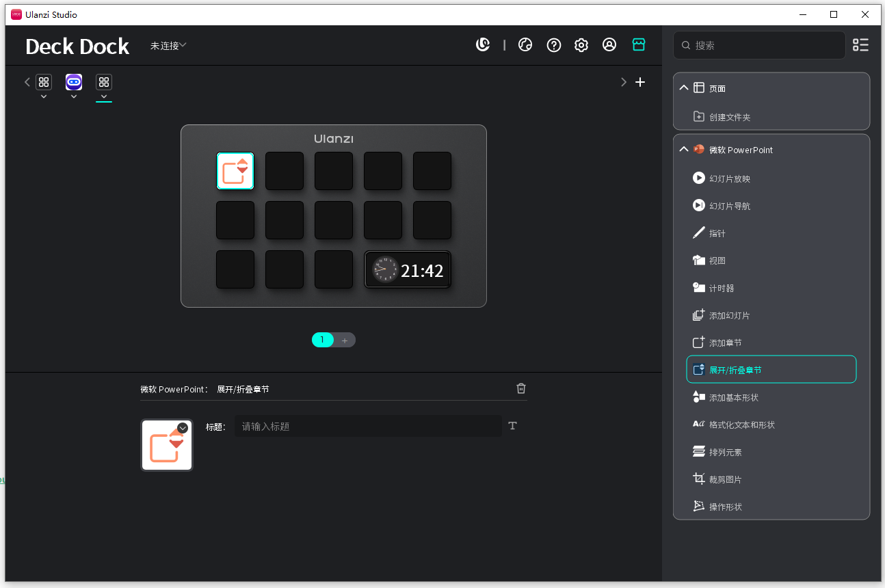Image resolution: width=885 pixels, height=588 pixels.
Task: Open the 未连接 device dropdown
Action: [x=168, y=46]
